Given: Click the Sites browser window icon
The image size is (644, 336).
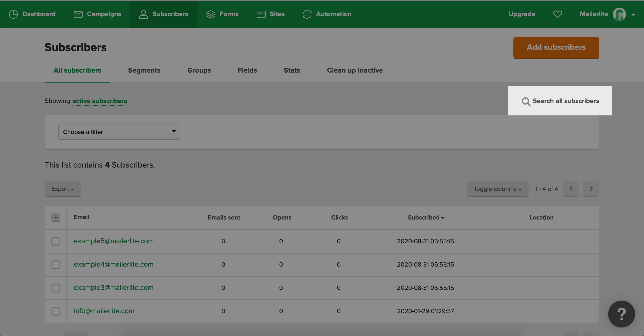Looking at the screenshot, I should [261, 14].
